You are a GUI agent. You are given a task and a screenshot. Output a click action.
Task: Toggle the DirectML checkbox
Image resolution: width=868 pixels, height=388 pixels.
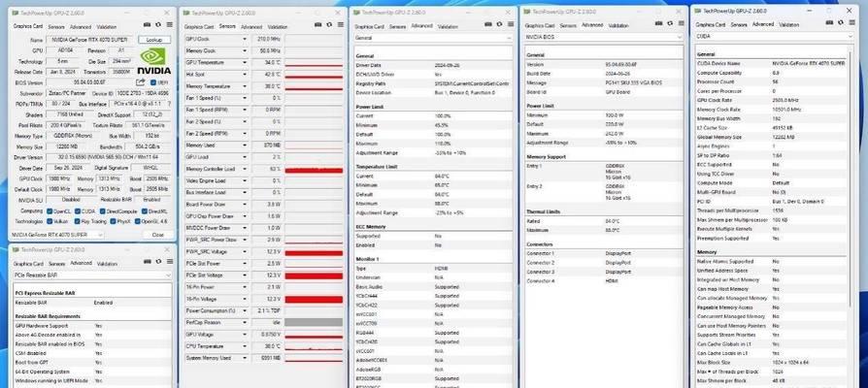coord(145,211)
